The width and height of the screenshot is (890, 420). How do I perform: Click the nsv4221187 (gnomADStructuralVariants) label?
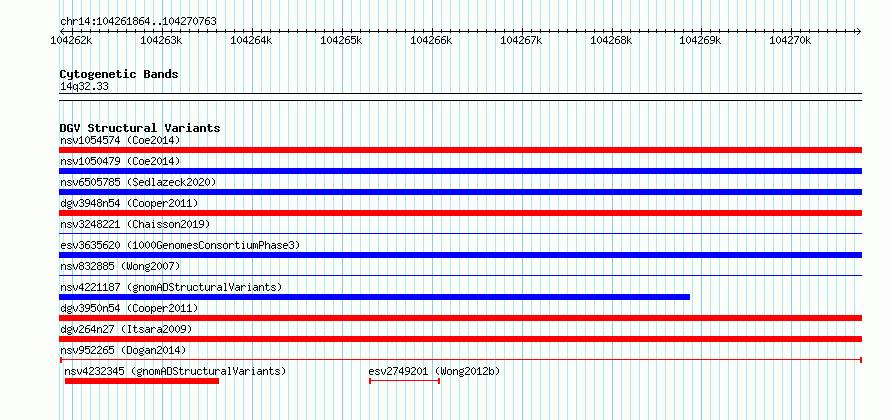pyautogui.click(x=170, y=287)
